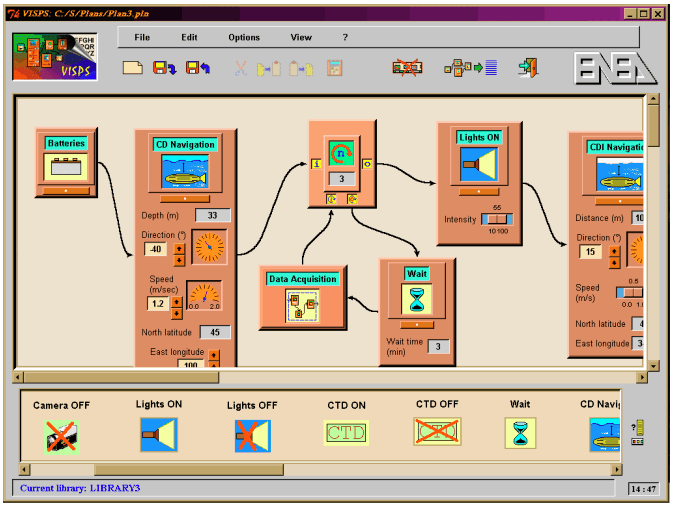Screen dimensions: 675x506
Task: Open the View menu
Action: coord(301,38)
